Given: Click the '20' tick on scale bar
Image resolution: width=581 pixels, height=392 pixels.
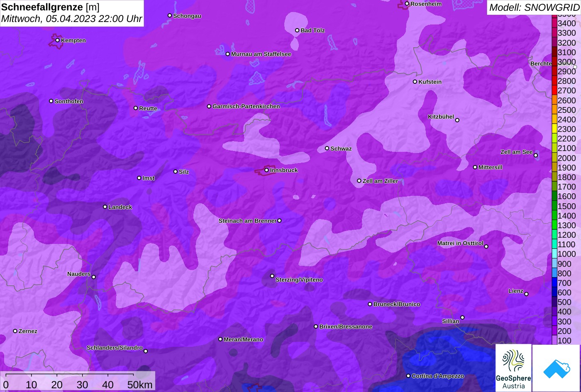Looking at the screenshot, I should coord(57,385).
